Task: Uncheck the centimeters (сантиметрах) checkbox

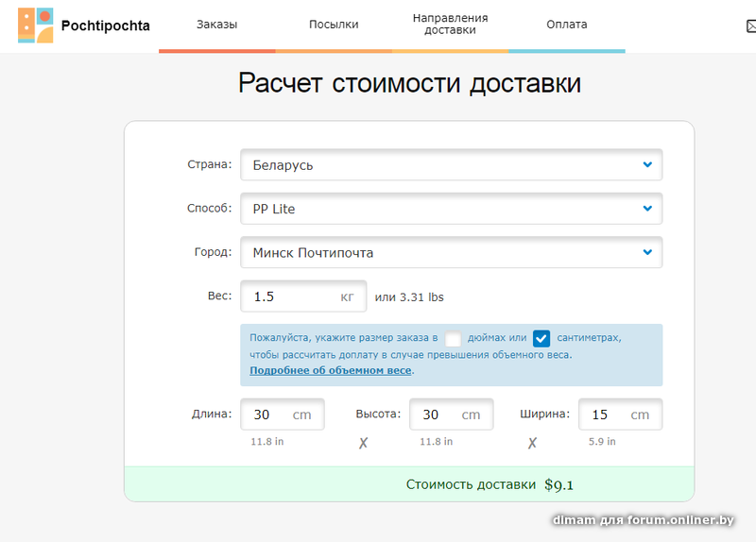Action: click(x=541, y=338)
